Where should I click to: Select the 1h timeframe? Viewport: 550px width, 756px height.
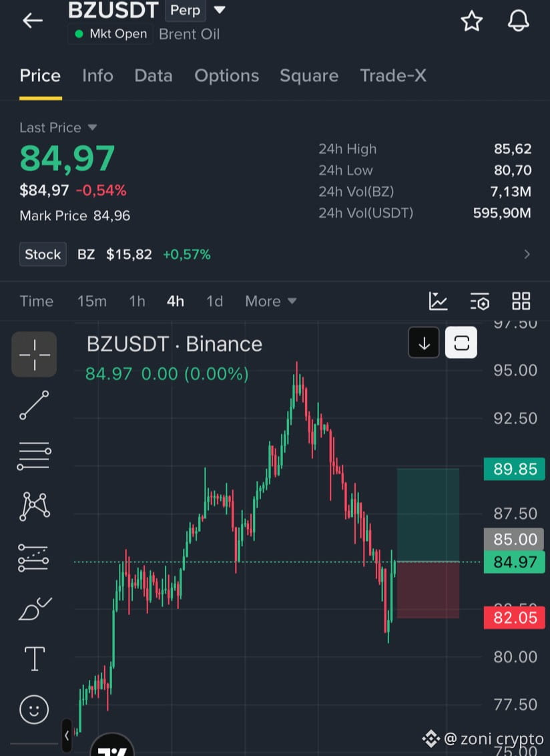[x=137, y=301]
